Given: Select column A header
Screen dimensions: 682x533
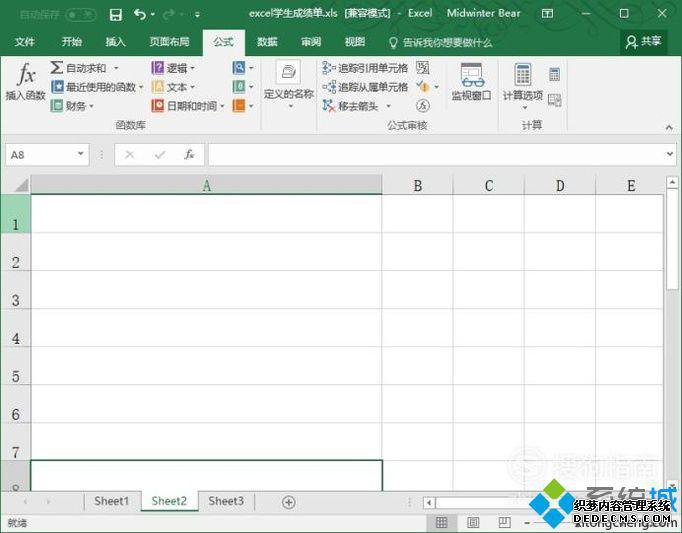Looking at the screenshot, I should coord(207,185).
